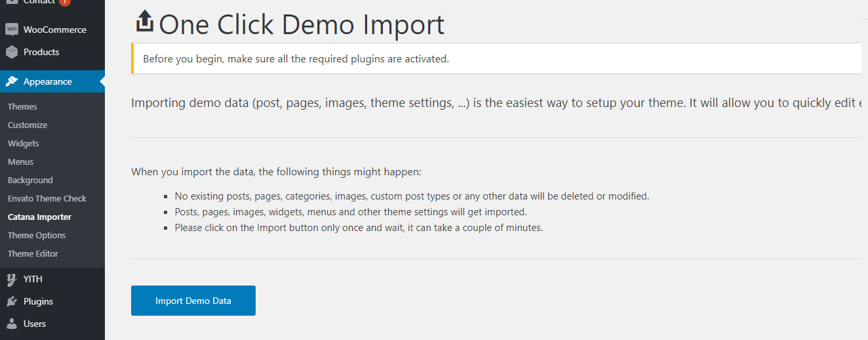Click the "No existing posts" bullet text

pos(412,196)
